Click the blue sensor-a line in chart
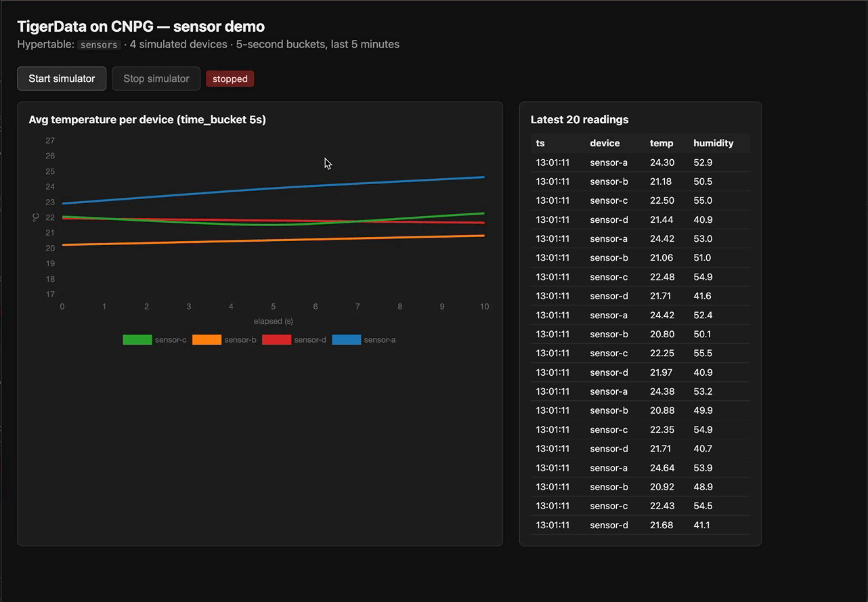The image size is (868, 602). coord(274,189)
